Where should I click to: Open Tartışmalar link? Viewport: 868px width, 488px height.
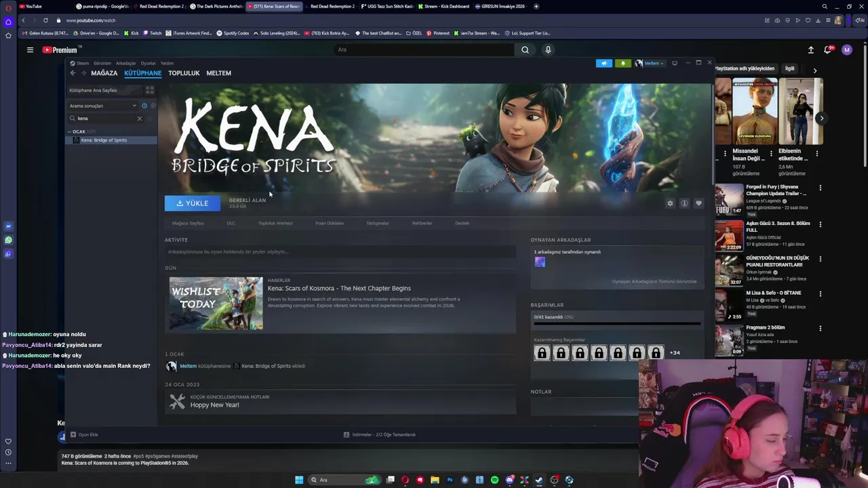coord(378,223)
